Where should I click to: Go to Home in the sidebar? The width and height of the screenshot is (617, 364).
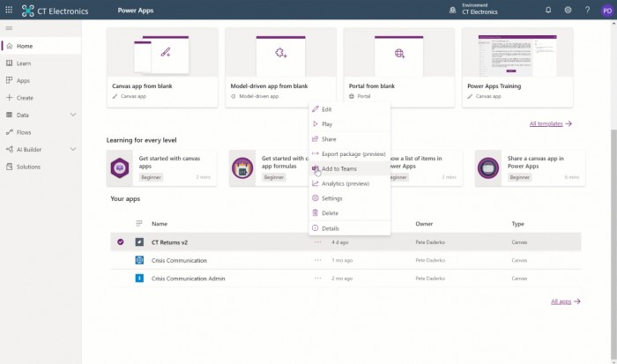point(41,46)
